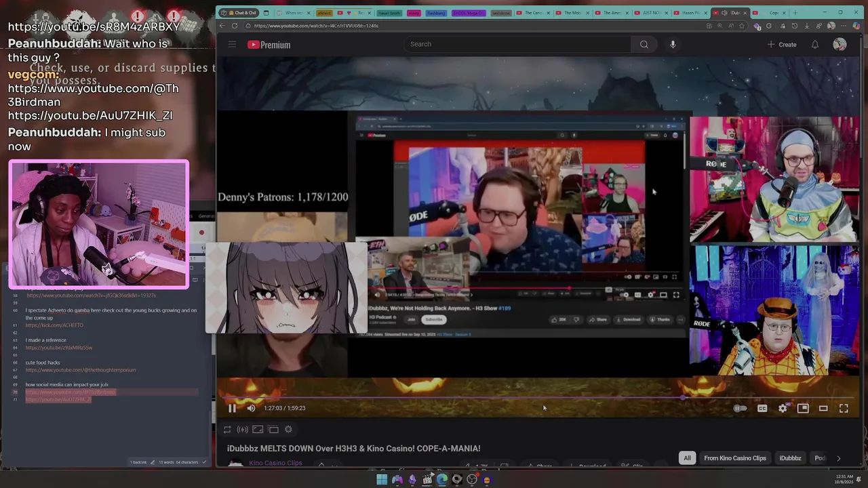
Task: Click the 'I made a reference' note line
Action: (46, 340)
